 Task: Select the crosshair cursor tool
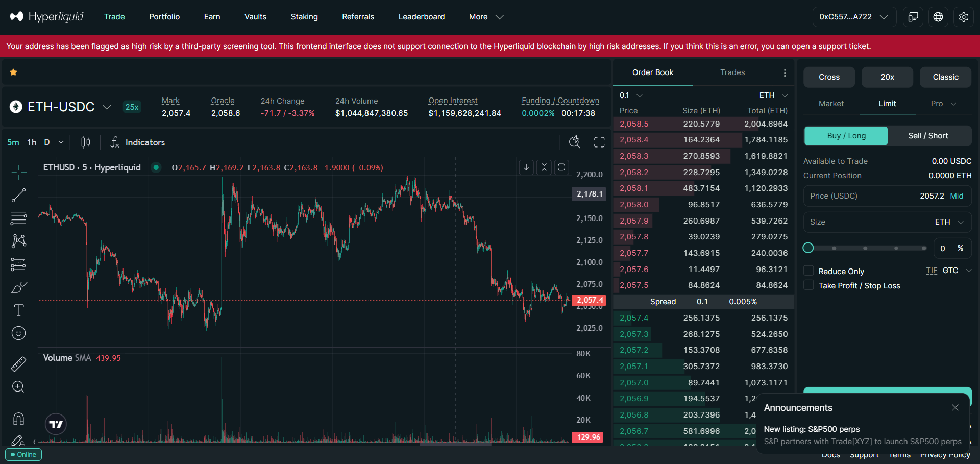point(19,173)
